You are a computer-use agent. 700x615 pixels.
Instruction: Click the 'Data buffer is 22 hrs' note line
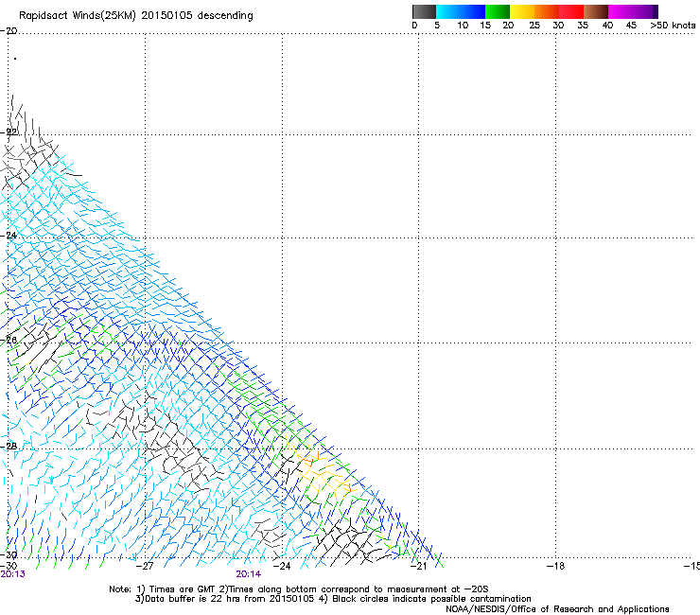pos(333,599)
